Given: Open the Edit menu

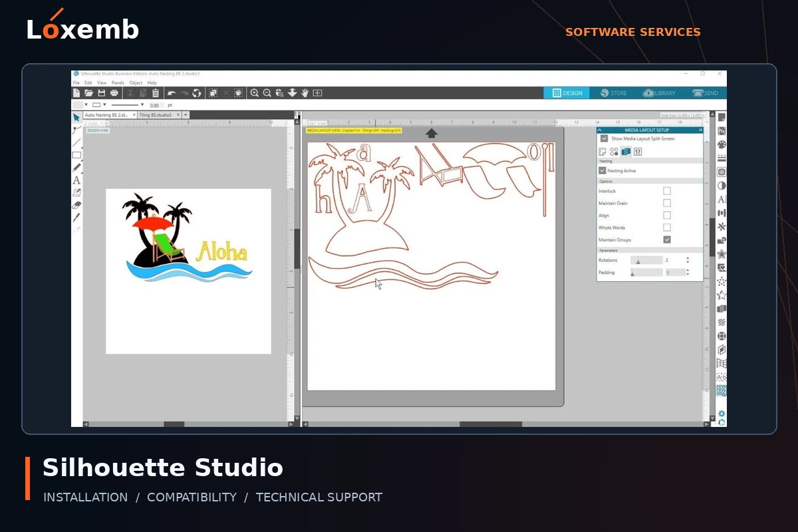Looking at the screenshot, I should 88,82.
